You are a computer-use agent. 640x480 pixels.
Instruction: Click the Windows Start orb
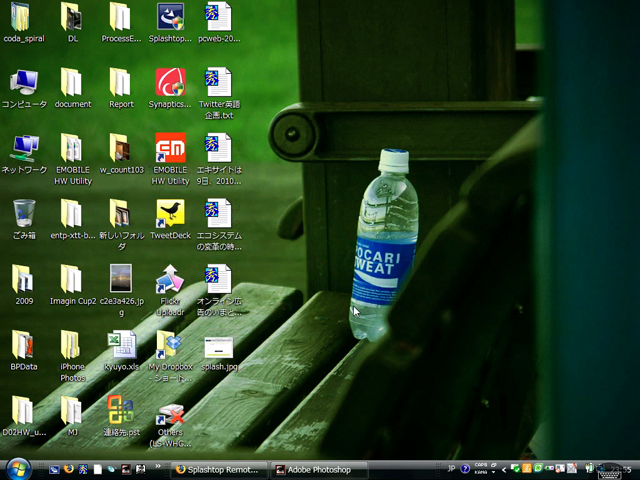click(x=18, y=469)
